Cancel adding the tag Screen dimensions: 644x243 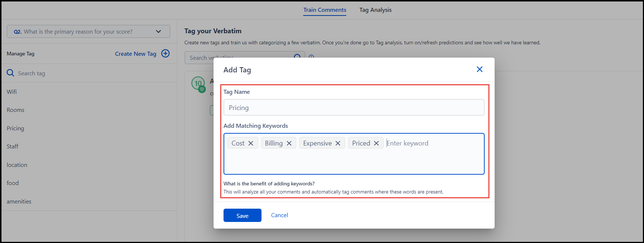pos(280,215)
